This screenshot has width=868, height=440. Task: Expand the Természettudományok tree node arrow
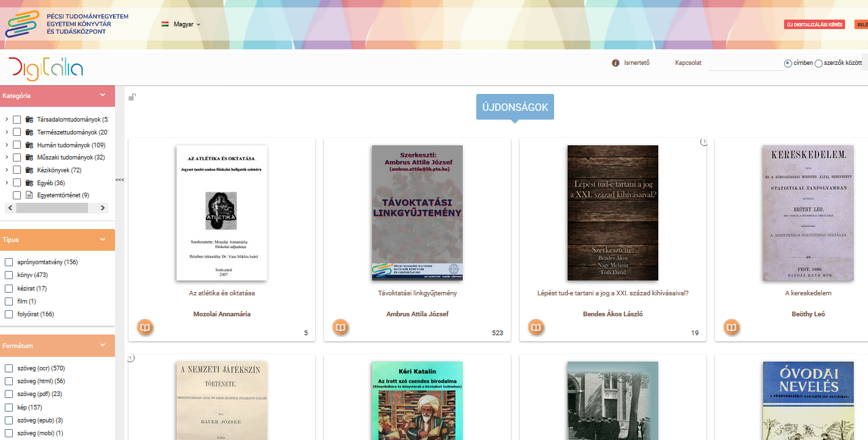[7, 132]
